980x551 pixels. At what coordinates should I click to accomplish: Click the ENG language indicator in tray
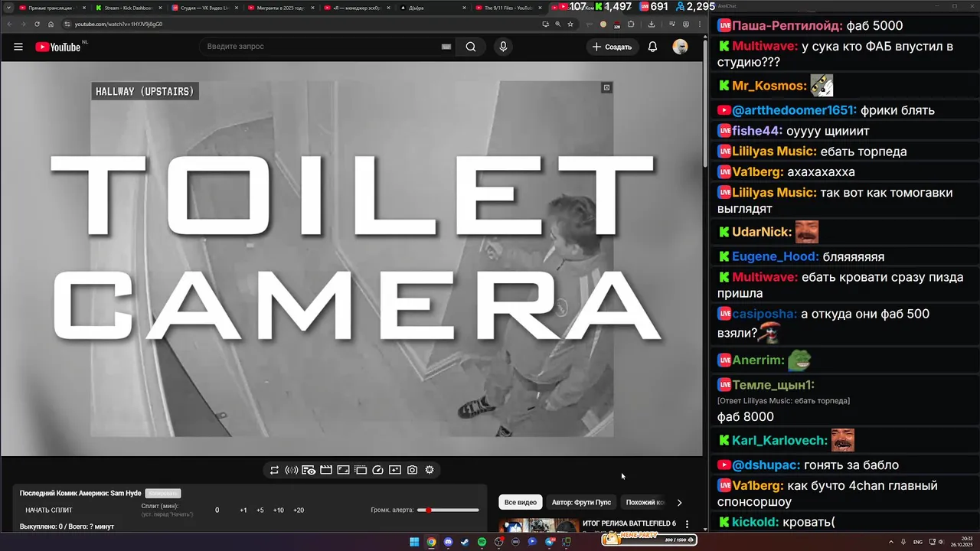(x=918, y=542)
